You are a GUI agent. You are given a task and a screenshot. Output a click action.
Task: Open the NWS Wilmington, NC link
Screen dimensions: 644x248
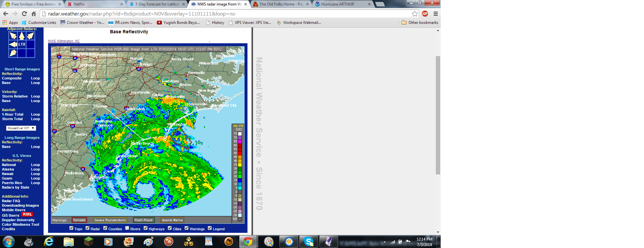click(64, 41)
